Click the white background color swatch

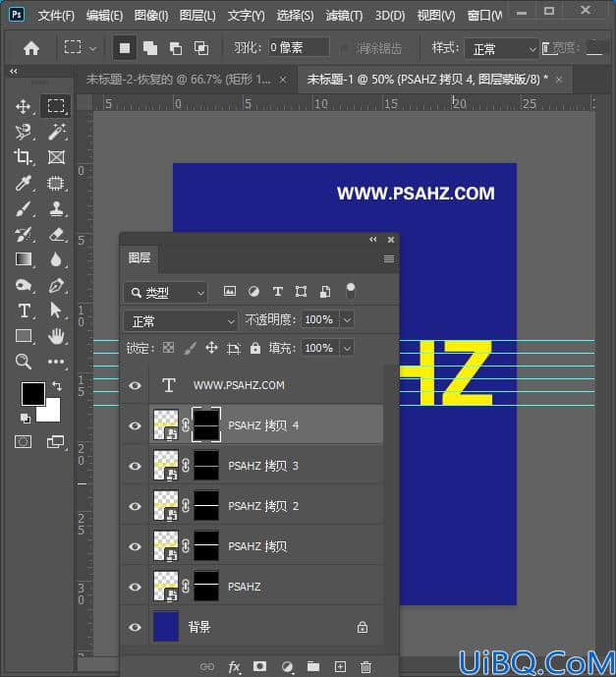click(51, 413)
